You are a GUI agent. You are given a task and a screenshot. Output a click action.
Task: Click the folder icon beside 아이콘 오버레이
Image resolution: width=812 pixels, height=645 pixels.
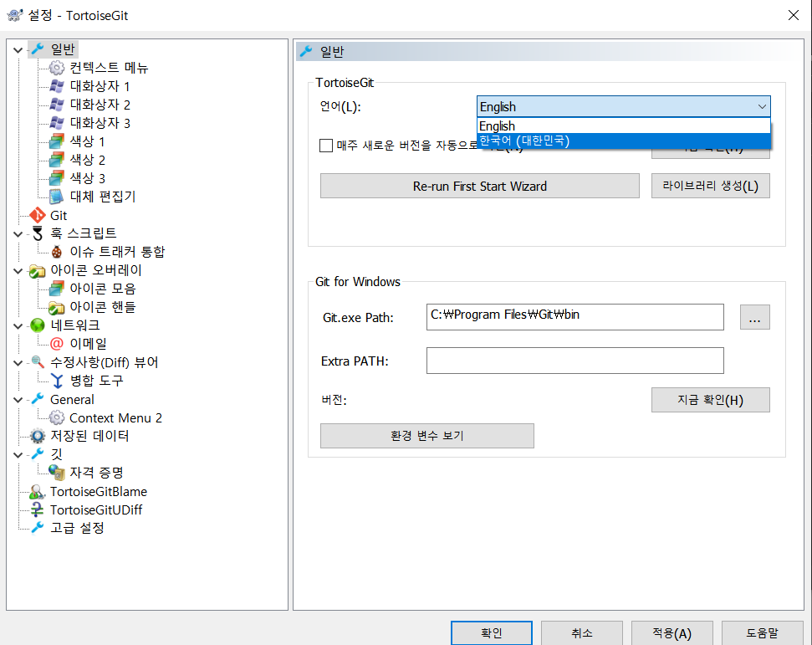[38, 270]
